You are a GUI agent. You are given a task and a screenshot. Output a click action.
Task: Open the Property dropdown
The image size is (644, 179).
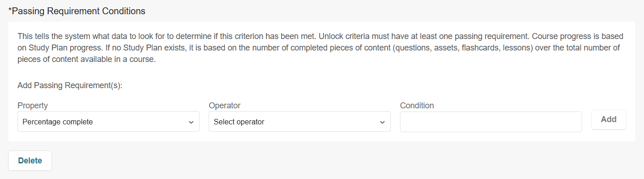tap(108, 122)
